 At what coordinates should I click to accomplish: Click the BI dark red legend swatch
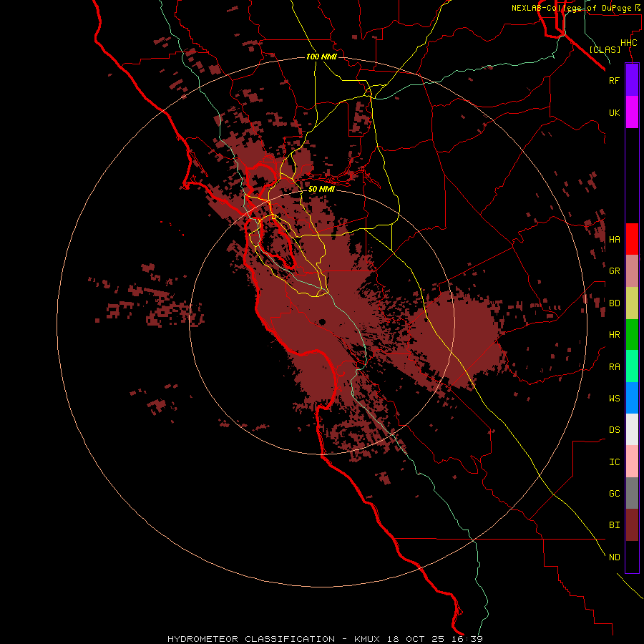[x=632, y=525]
